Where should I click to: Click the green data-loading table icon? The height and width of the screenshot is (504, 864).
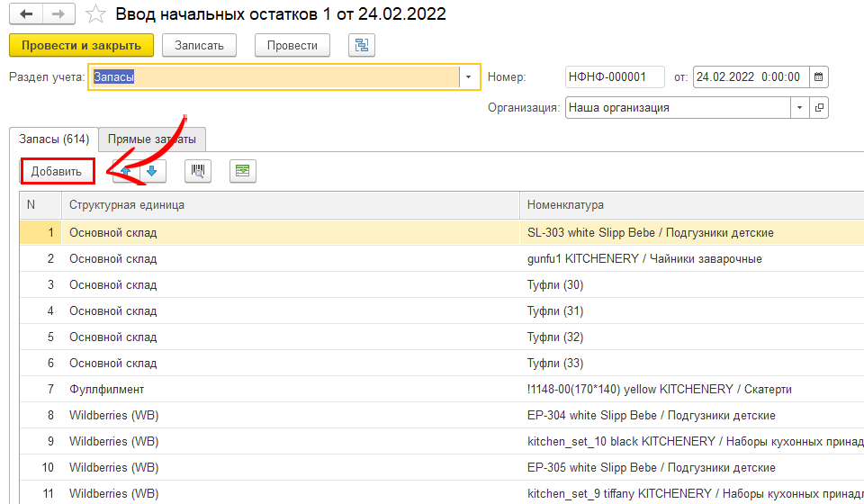pyautogui.click(x=242, y=171)
